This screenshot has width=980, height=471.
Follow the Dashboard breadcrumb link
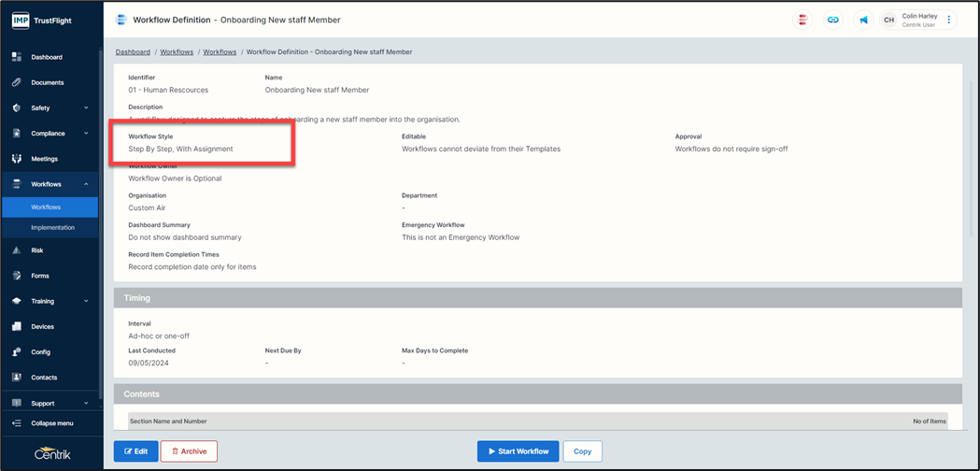133,52
